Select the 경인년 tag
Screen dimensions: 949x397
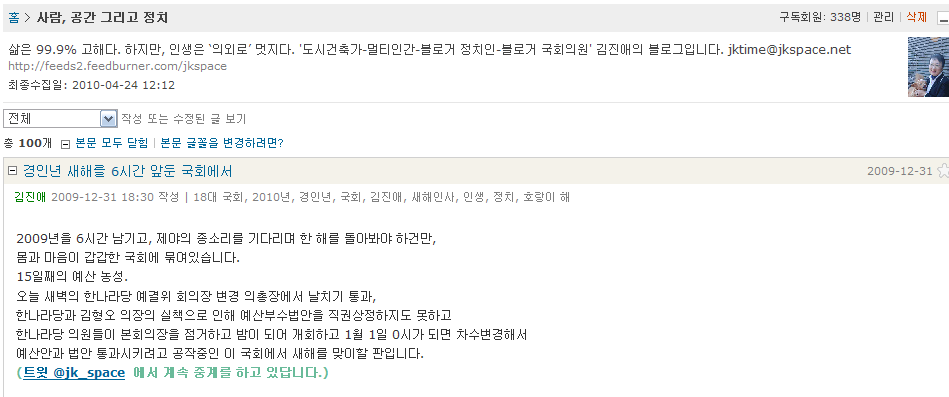(x=314, y=197)
